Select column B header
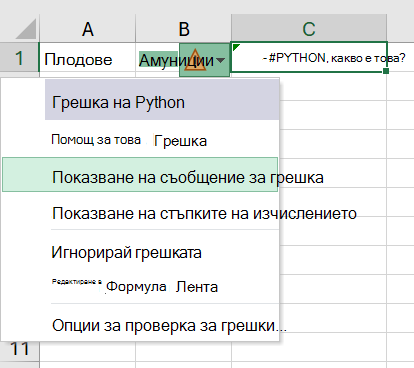This screenshot has width=414, height=368. (184, 29)
